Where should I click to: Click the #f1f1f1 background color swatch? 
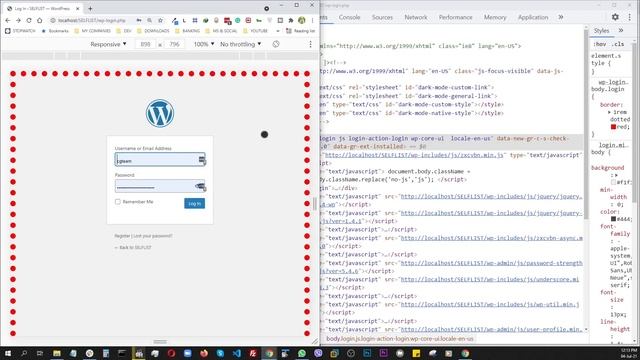(613, 182)
